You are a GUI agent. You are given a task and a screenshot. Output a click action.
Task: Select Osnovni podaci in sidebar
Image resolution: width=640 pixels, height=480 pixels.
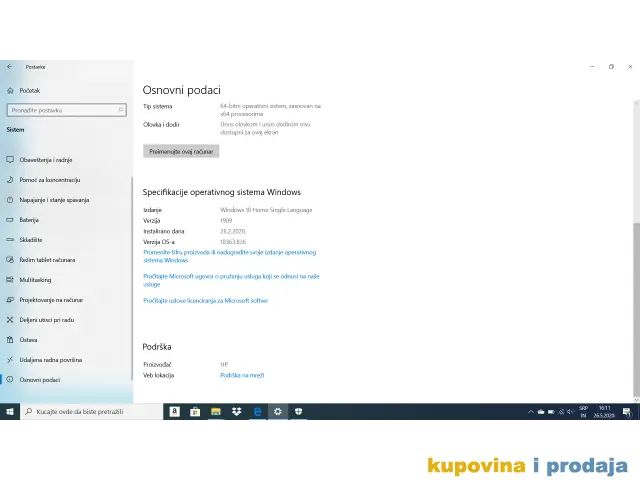(40, 380)
